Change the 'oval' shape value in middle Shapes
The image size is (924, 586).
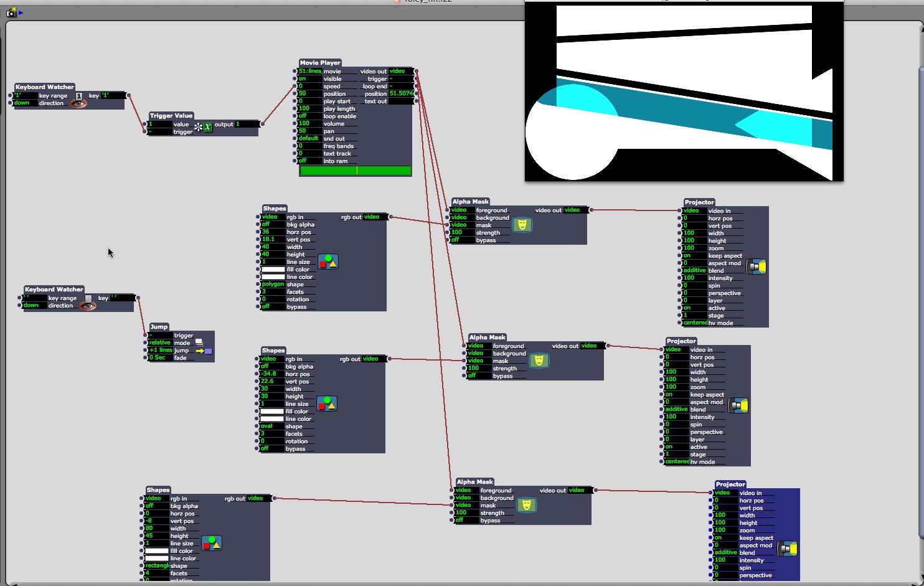pyautogui.click(x=271, y=427)
